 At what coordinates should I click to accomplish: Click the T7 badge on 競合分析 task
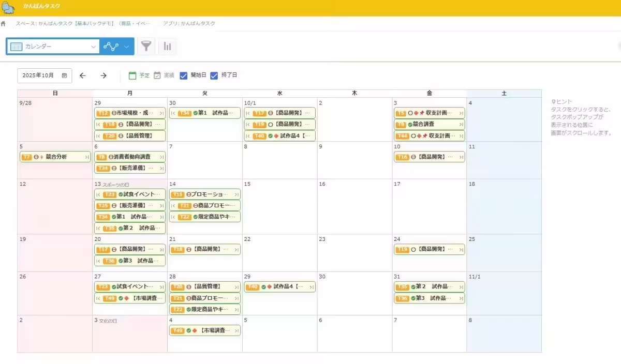click(x=27, y=157)
